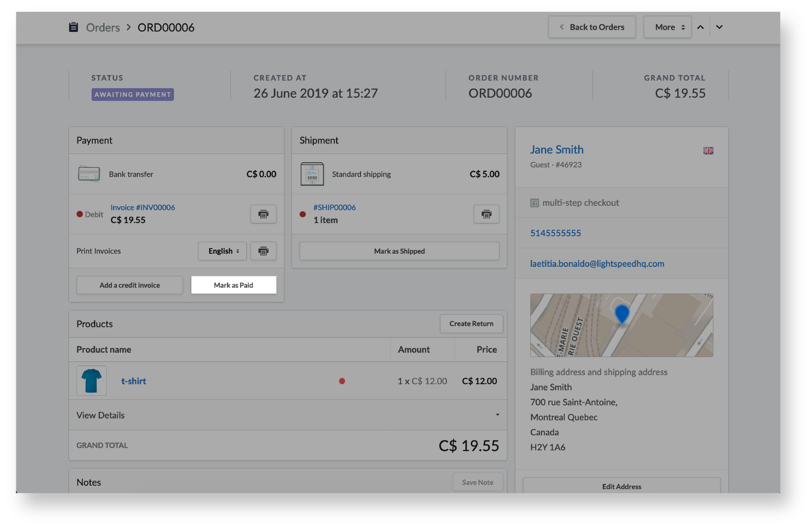Print shipment #SHIP00006 with printer icon

[486, 214]
